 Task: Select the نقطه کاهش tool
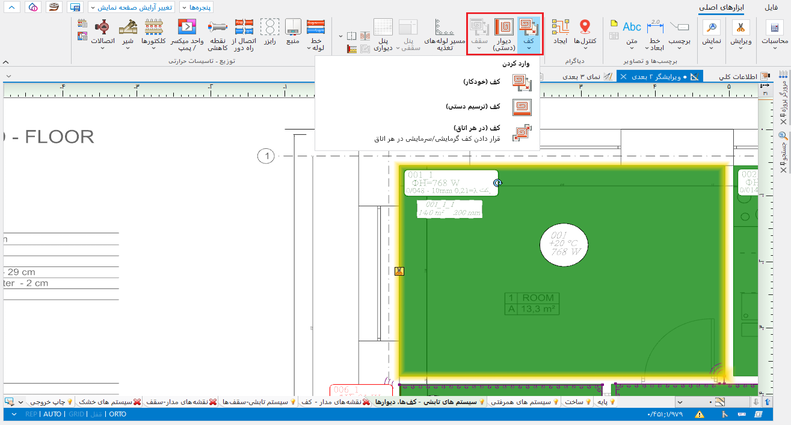point(217,34)
